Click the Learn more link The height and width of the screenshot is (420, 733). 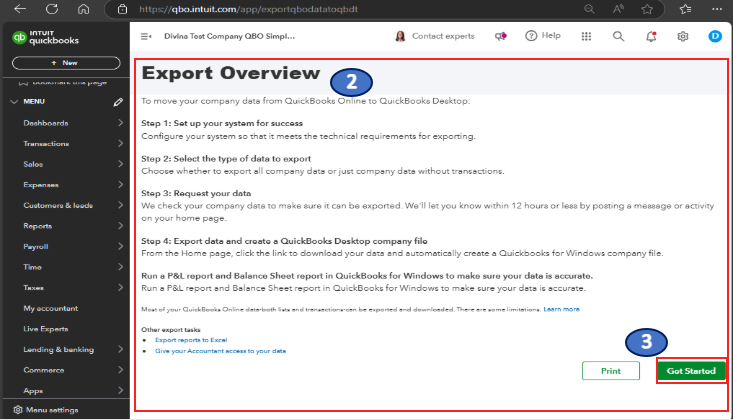tap(561, 309)
